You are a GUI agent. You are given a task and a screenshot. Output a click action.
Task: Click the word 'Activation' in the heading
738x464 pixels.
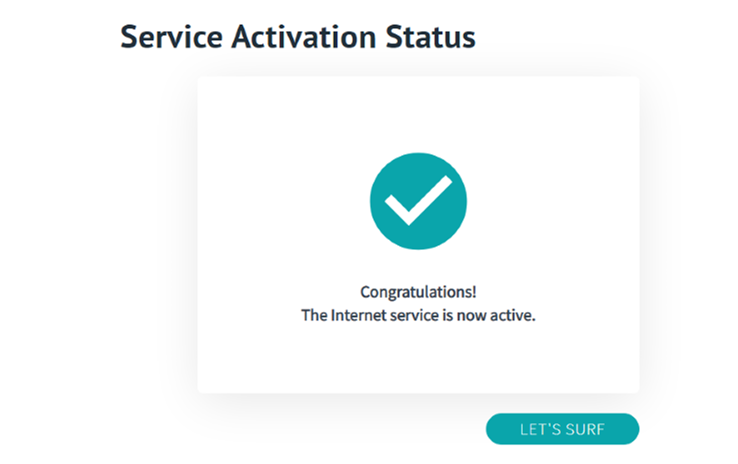[304, 37]
